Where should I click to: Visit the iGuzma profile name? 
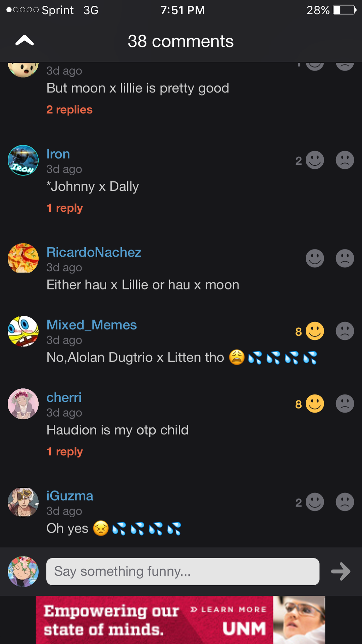pos(70,496)
